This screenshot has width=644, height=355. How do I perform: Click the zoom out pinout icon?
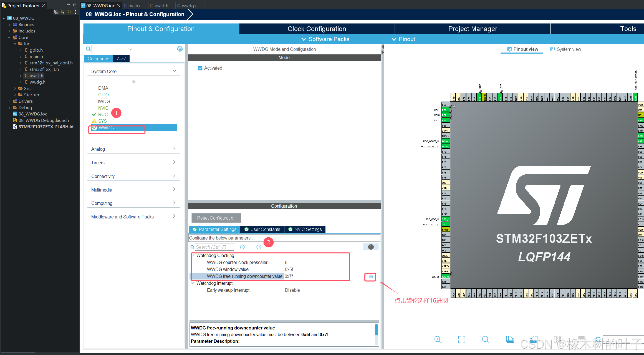coord(485,339)
